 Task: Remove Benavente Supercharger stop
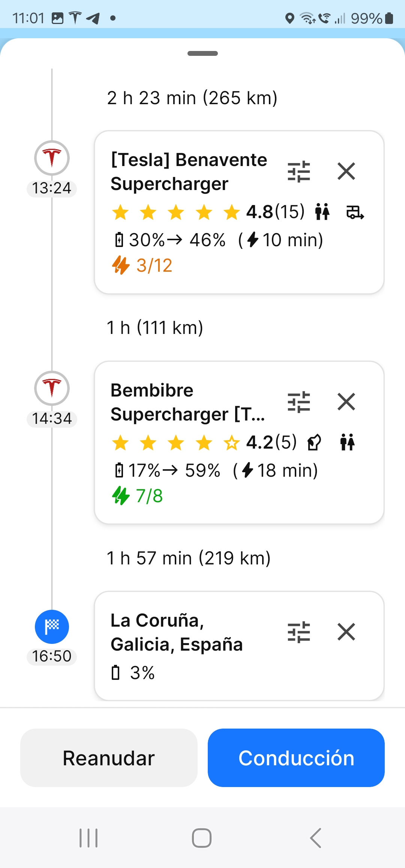tap(346, 171)
